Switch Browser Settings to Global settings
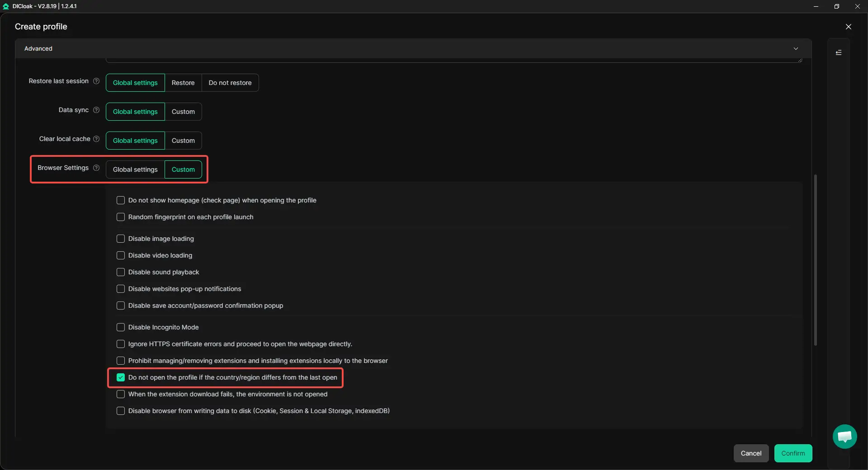 pos(135,169)
